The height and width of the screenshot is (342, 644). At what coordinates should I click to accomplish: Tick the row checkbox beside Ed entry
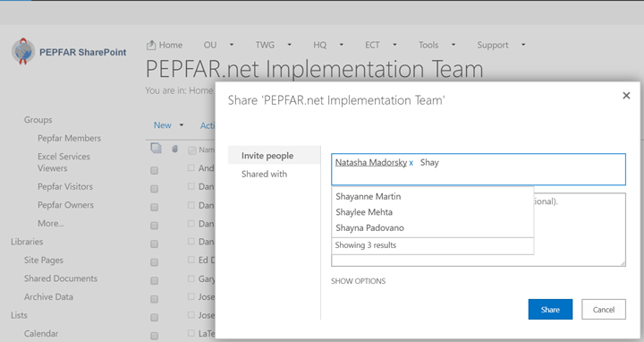pos(154,262)
